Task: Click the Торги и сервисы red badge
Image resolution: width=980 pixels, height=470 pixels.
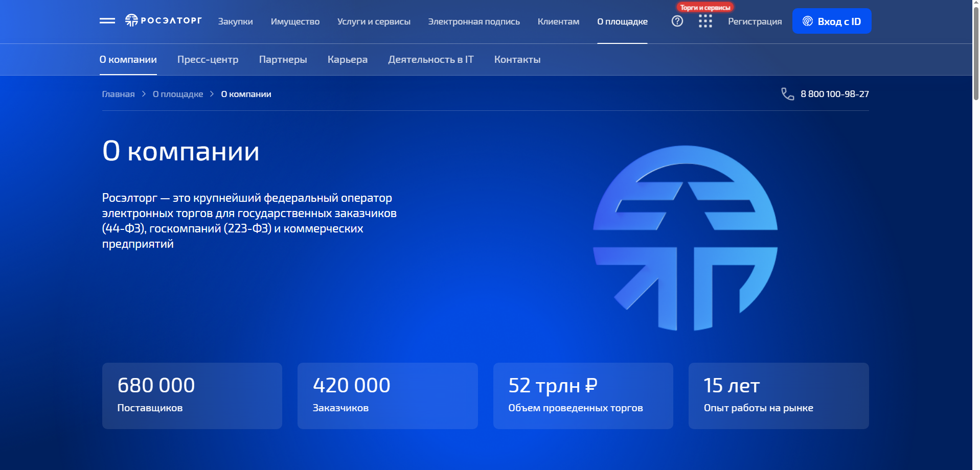Action: pyautogui.click(x=705, y=7)
